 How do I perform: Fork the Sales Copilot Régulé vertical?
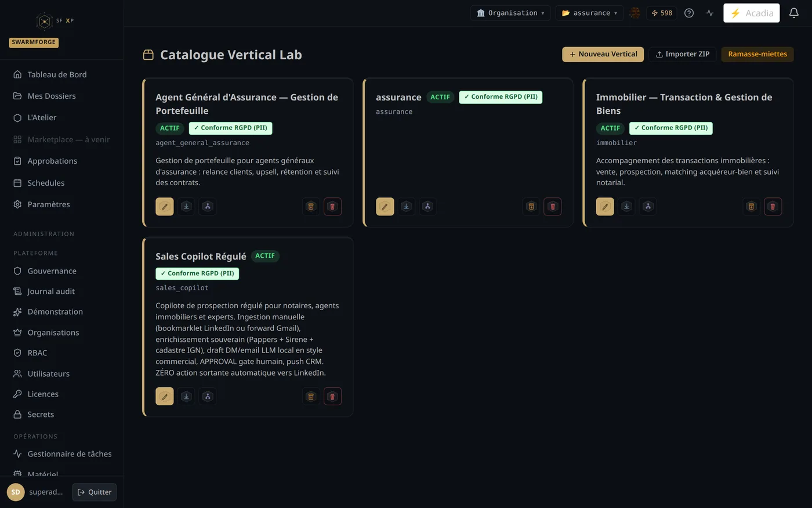(x=208, y=397)
